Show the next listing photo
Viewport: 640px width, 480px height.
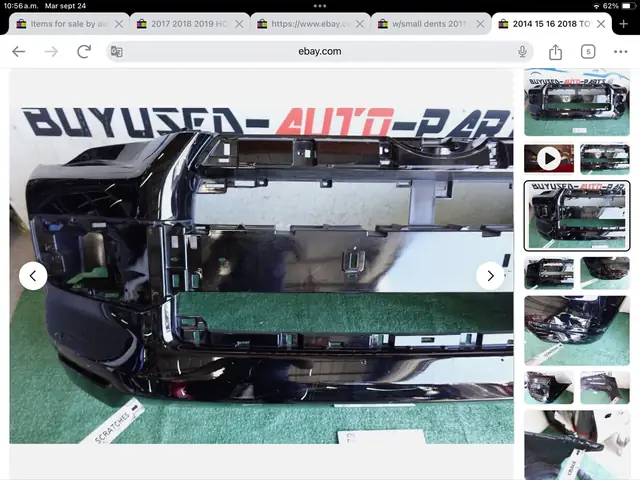tap(490, 276)
